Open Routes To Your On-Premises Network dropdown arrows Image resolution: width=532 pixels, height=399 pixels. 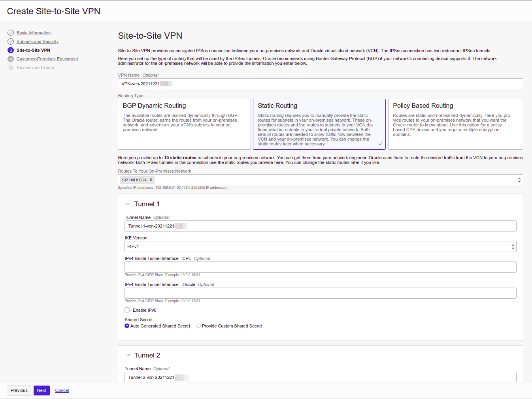[519, 180]
